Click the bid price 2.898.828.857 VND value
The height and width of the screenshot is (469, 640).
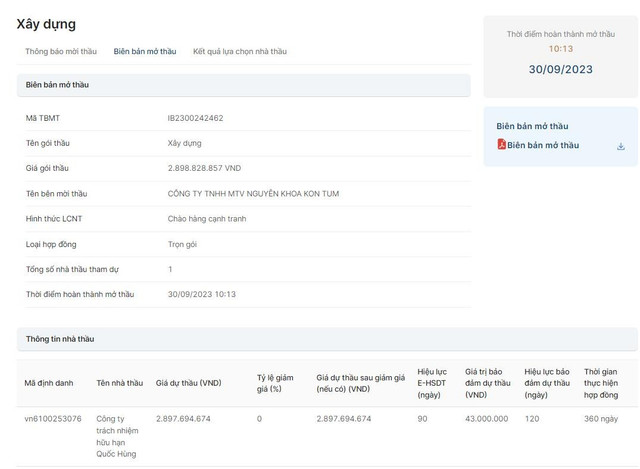(204, 168)
